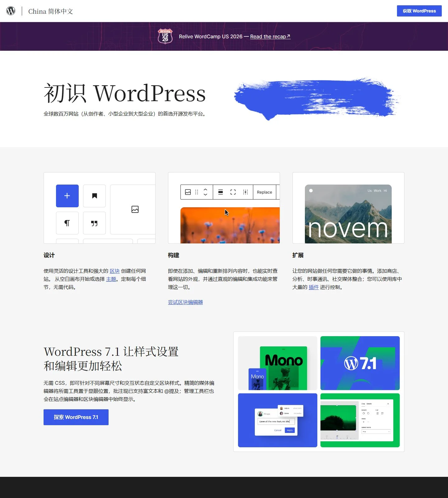Click the blue plus block icon
This screenshot has height=498, width=448.
pyautogui.click(x=67, y=196)
